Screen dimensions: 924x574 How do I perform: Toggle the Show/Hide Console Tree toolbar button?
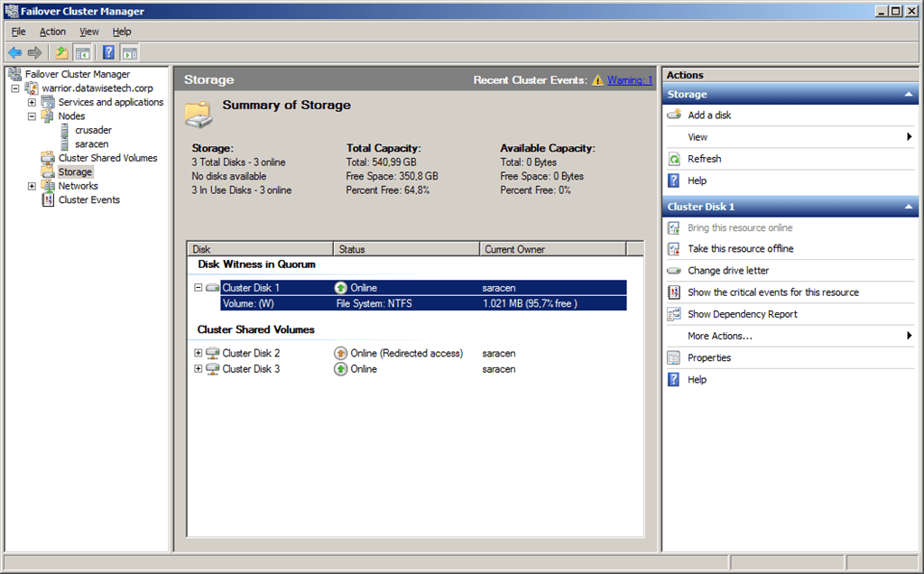click(x=82, y=52)
